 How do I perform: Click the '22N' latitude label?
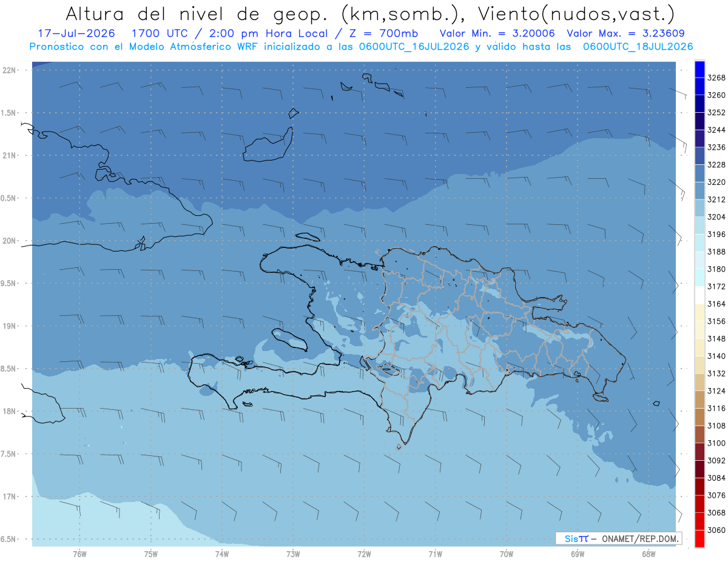click(x=8, y=70)
